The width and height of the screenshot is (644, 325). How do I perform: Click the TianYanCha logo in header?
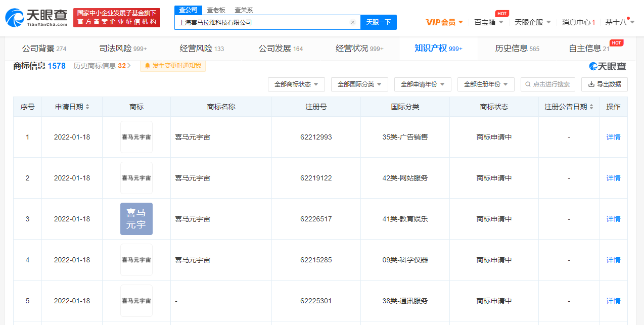[x=36, y=18]
